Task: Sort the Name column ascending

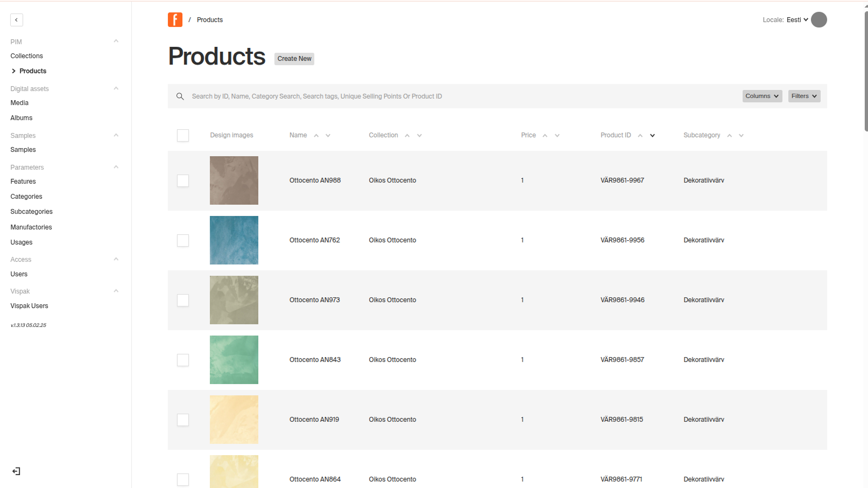Action: (x=316, y=136)
